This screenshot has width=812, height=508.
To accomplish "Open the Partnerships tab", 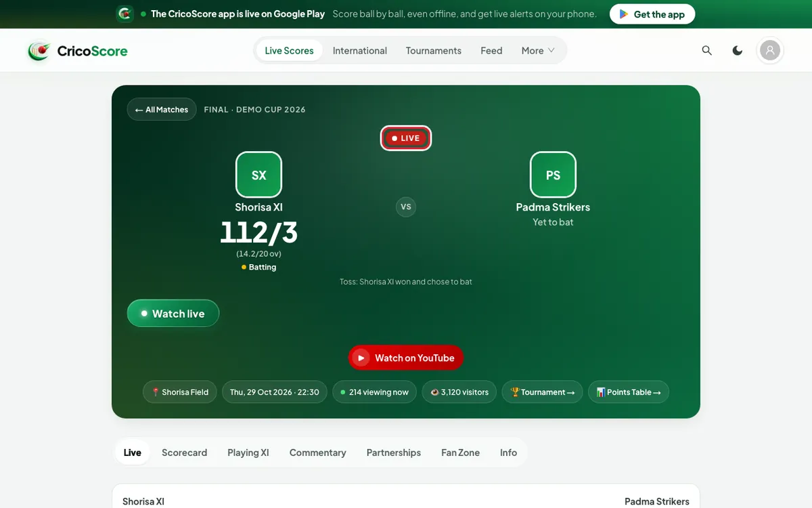I will pos(394,452).
